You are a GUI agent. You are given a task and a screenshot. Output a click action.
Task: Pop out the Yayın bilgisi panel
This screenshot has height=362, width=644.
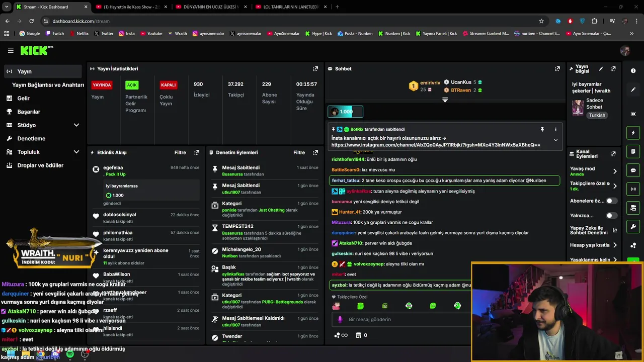(x=613, y=69)
